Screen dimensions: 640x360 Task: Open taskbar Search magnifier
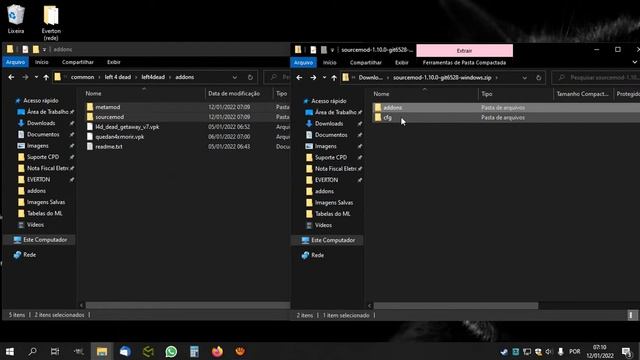[x=33, y=351]
